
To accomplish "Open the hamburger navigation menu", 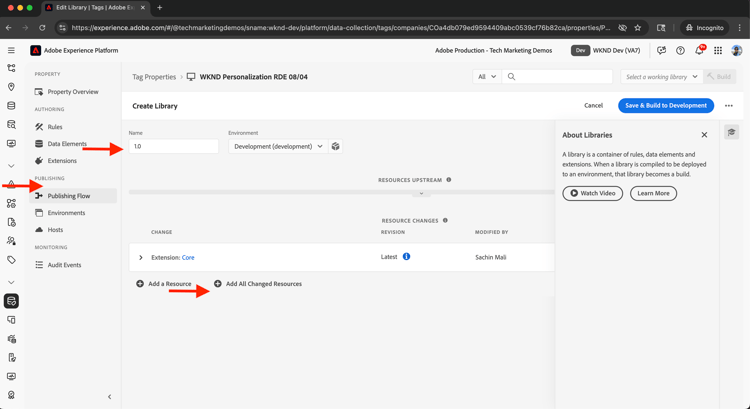I will 11,50.
